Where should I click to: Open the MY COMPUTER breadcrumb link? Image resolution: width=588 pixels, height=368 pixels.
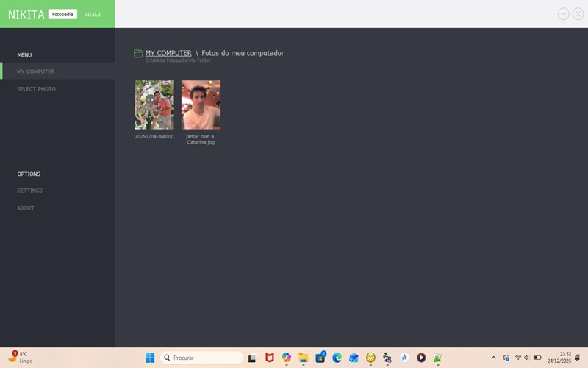[x=168, y=53]
